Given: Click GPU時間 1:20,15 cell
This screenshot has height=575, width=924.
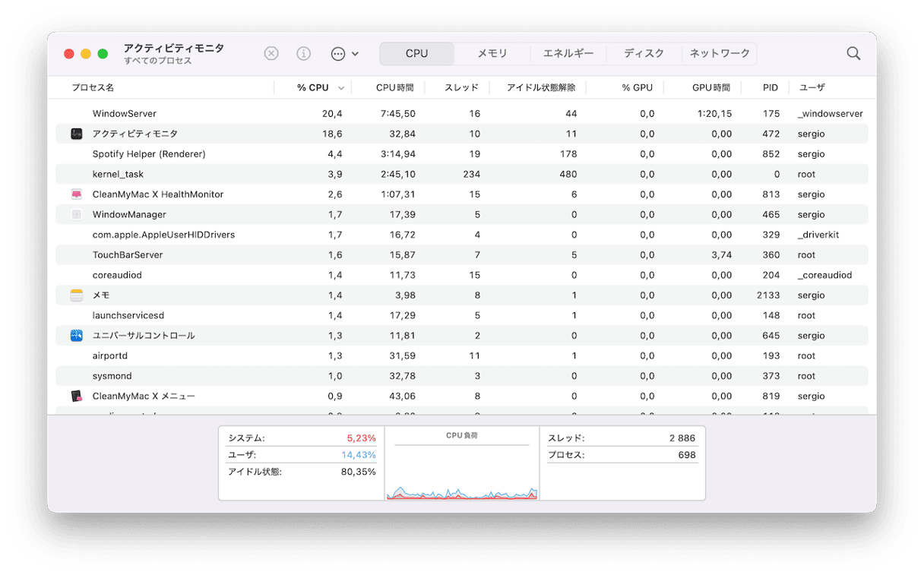Looking at the screenshot, I should (714, 113).
